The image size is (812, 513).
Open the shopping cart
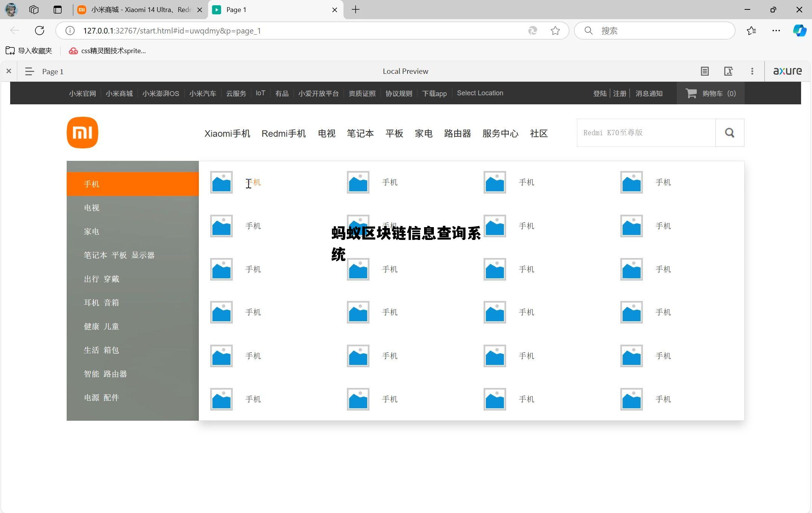710,93
